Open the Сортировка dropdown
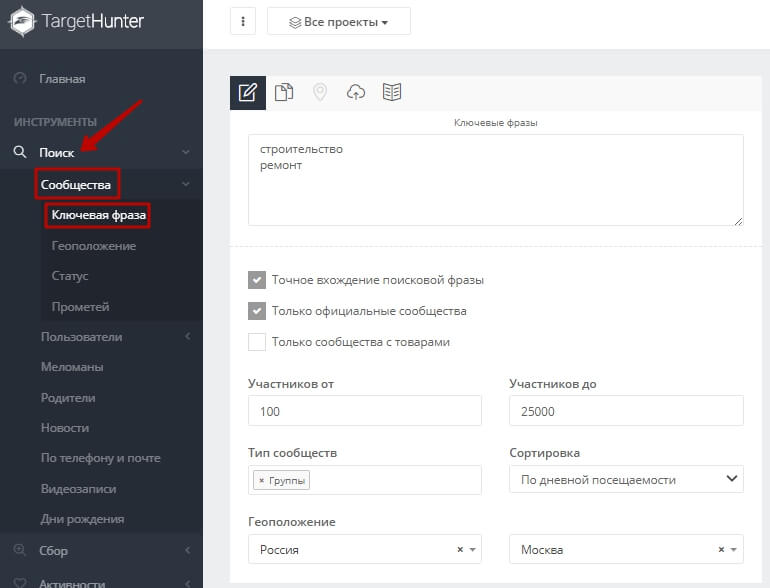This screenshot has width=770, height=588. click(x=626, y=479)
